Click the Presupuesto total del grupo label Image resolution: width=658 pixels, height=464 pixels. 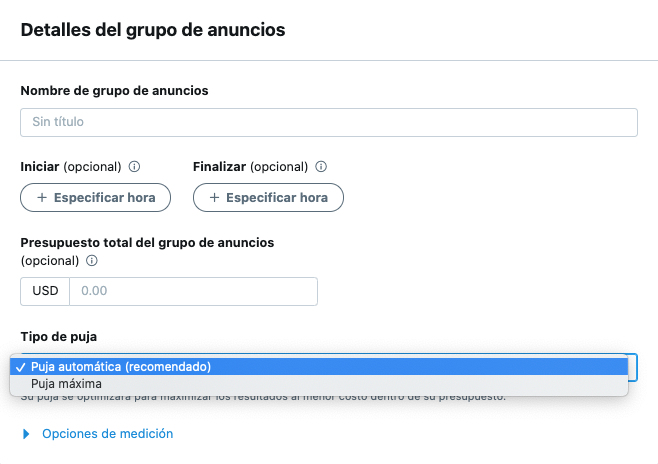click(x=147, y=242)
